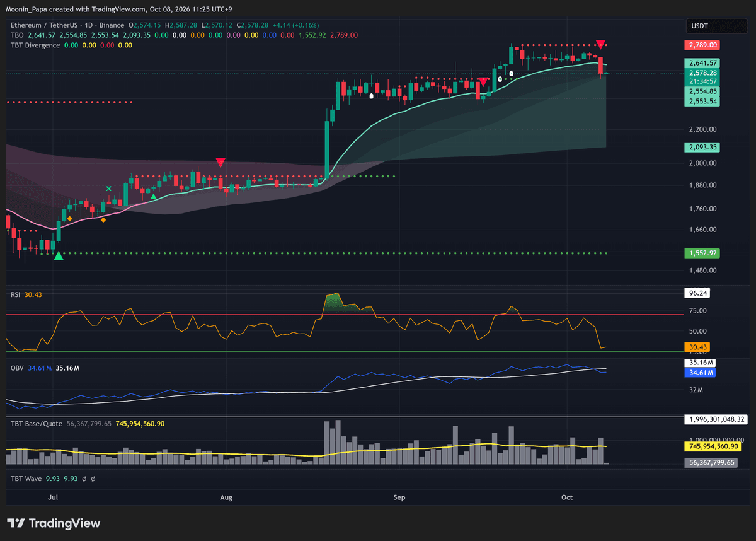Click the red down-triangle at the October high
Viewport: 756px width, 541px height.
point(601,44)
